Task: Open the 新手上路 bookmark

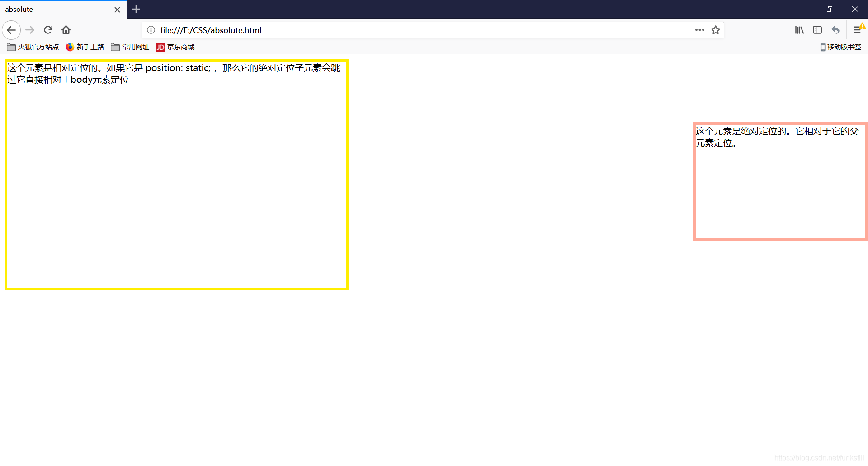Action: pos(85,47)
